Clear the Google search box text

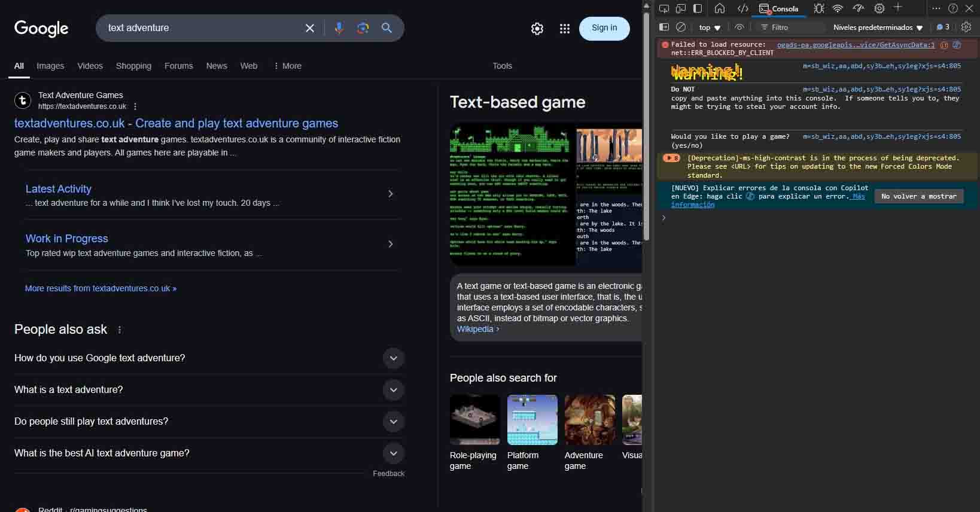pyautogui.click(x=310, y=28)
